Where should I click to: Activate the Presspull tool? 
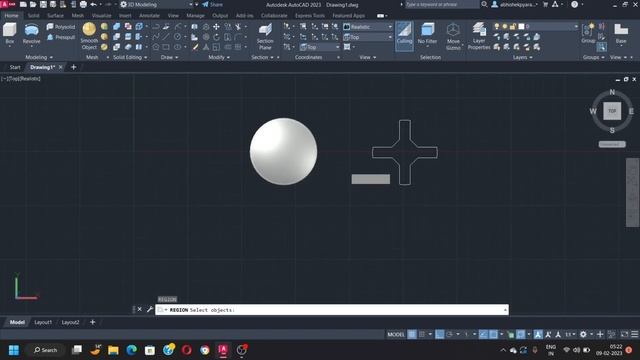pos(61,37)
